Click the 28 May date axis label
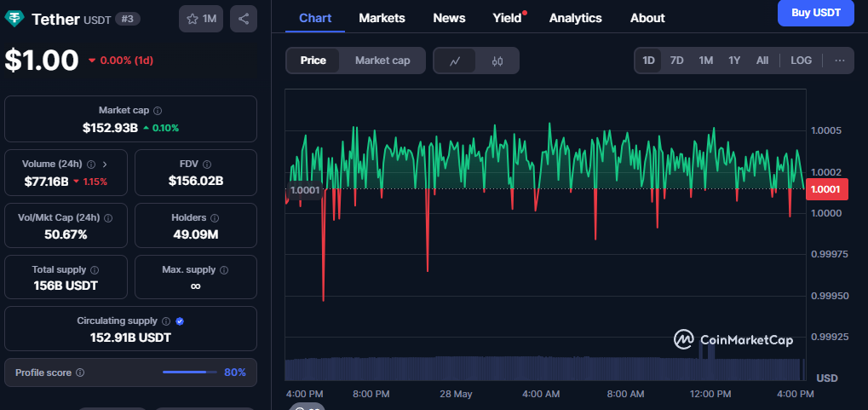 (x=456, y=394)
